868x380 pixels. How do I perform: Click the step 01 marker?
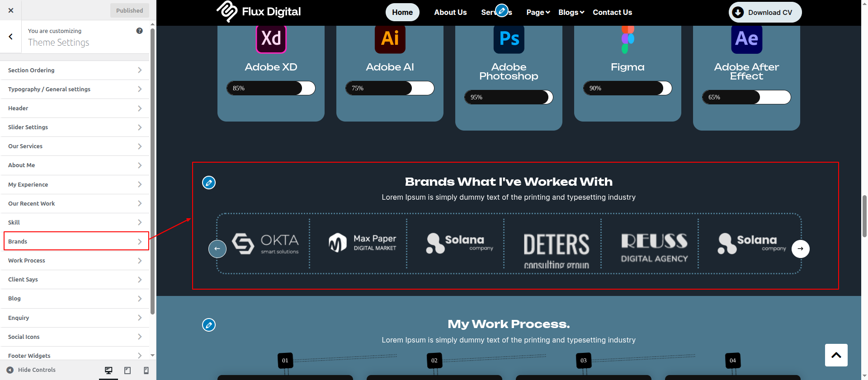[x=285, y=361]
